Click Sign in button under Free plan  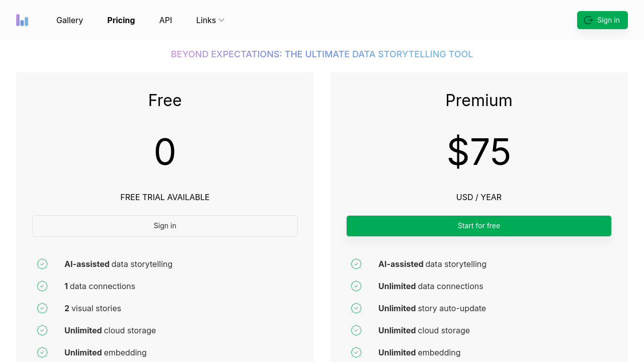(x=165, y=226)
